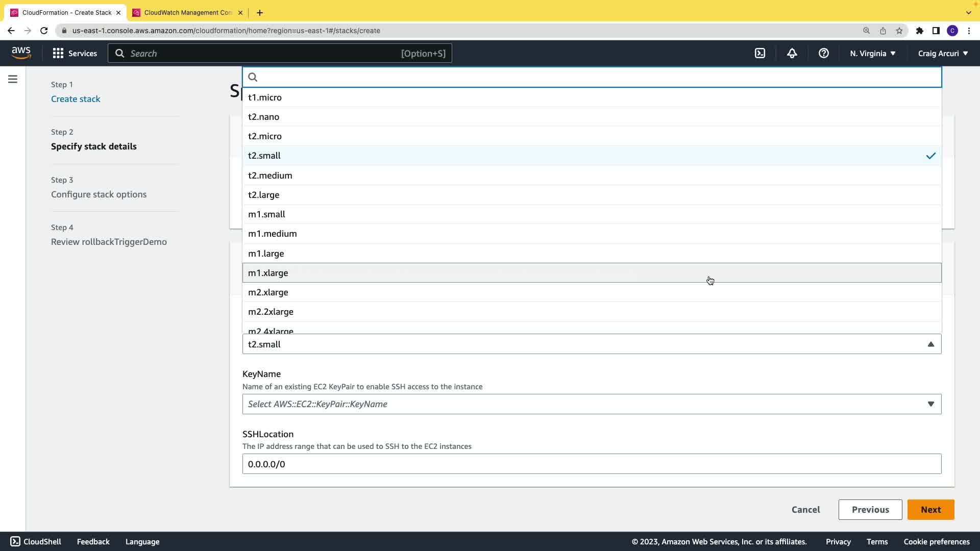Image resolution: width=980 pixels, height=551 pixels.
Task: Go to the Create stack step link
Action: [x=76, y=99]
